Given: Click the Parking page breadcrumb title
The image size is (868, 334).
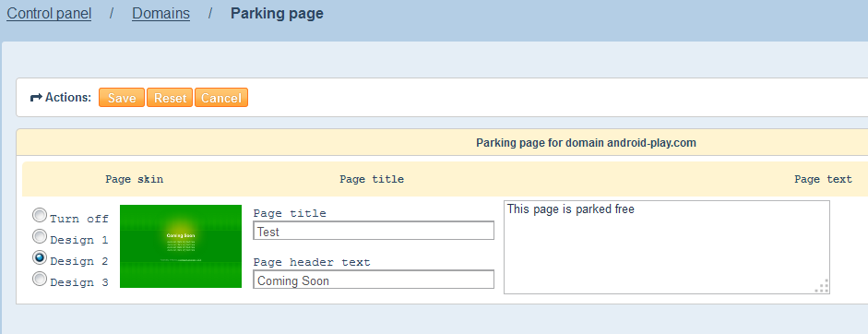Looking at the screenshot, I should pos(277,13).
